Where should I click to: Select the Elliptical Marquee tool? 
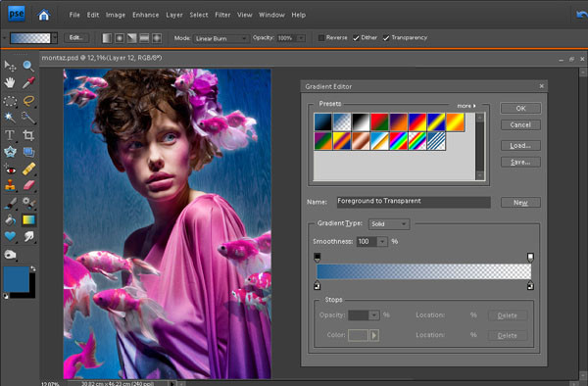10,101
